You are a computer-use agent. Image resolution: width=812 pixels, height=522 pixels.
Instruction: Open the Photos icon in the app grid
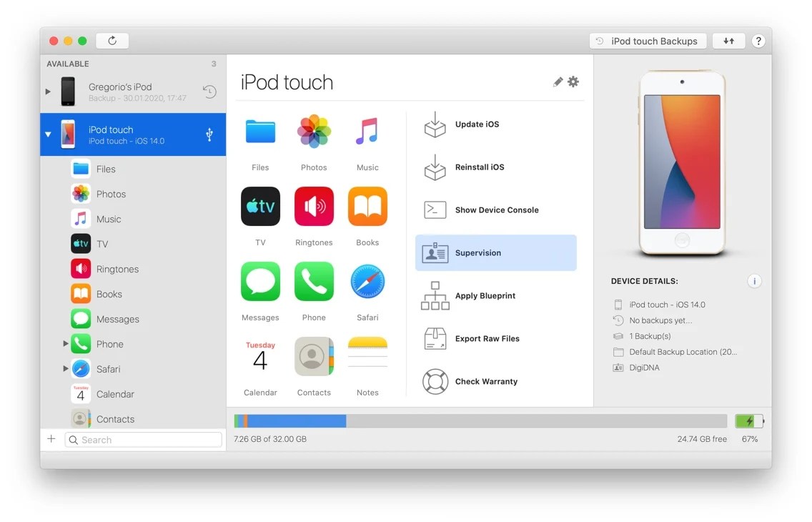click(314, 132)
